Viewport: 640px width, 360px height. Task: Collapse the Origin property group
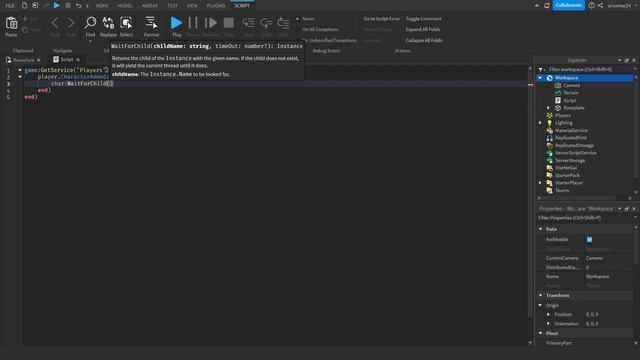point(541,305)
